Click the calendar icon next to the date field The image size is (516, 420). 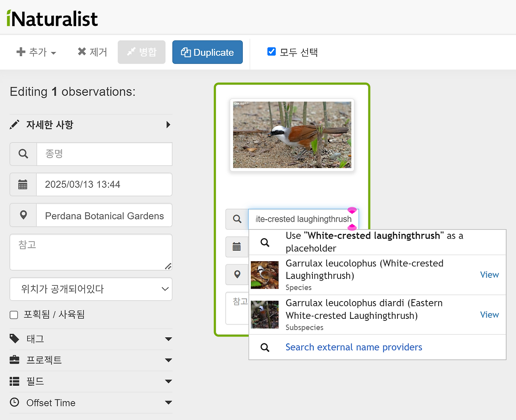click(23, 184)
